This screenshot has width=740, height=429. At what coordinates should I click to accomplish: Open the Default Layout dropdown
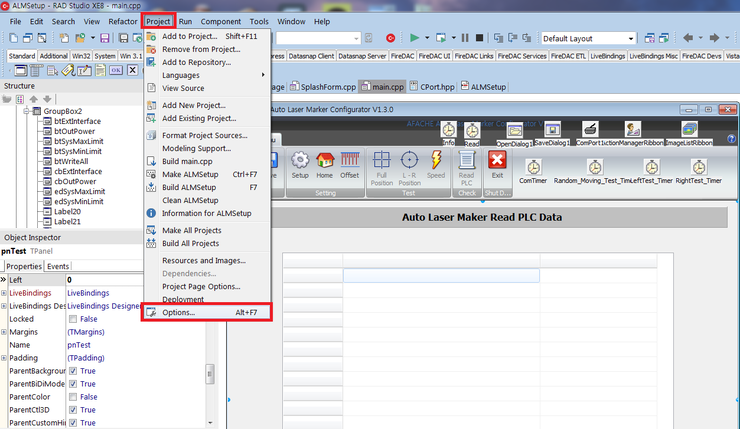(x=631, y=38)
